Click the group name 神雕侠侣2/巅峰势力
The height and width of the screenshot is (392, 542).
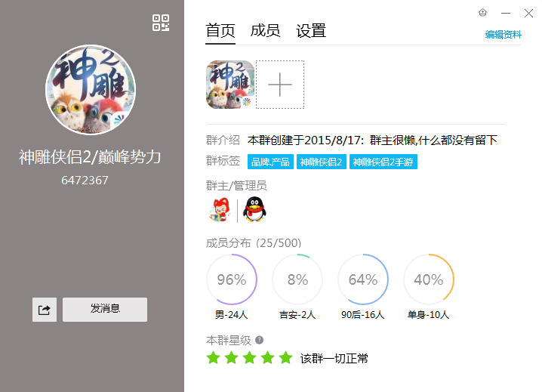tap(90, 157)
